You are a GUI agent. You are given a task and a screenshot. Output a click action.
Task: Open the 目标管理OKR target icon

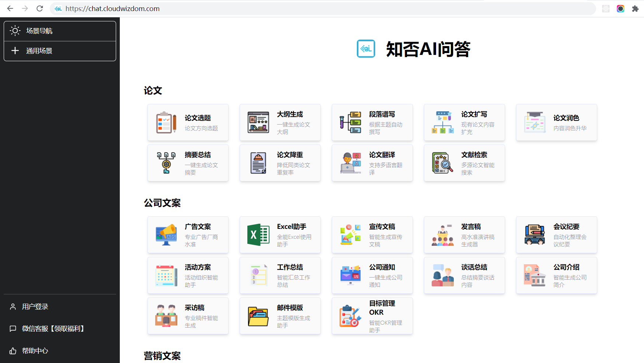coord(351,316)
